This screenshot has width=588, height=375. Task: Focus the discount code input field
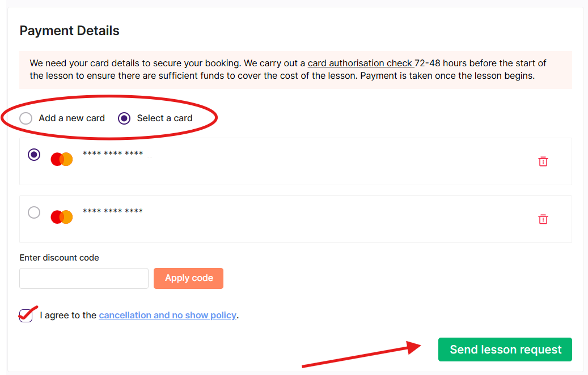(x=84, y=278)
